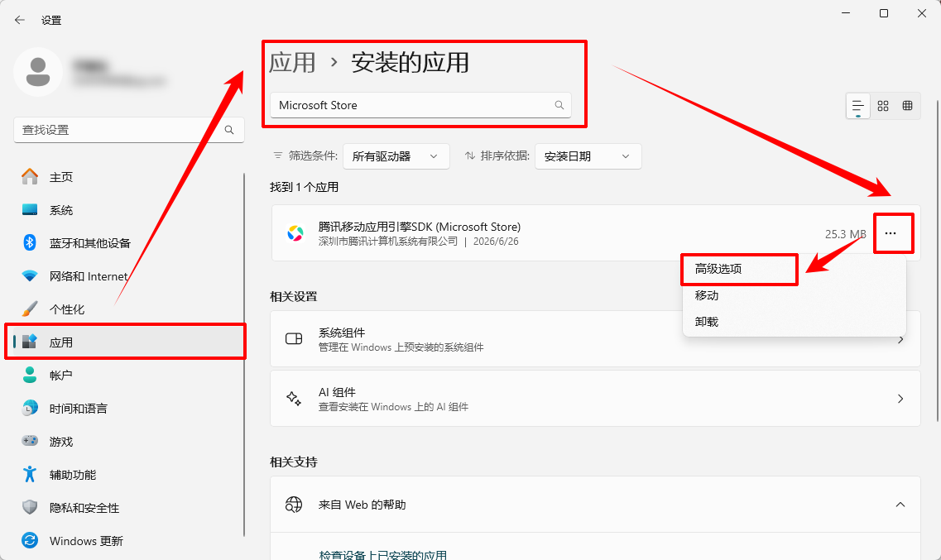Choose 卸载 from the context menu

(x=794, y=322)
